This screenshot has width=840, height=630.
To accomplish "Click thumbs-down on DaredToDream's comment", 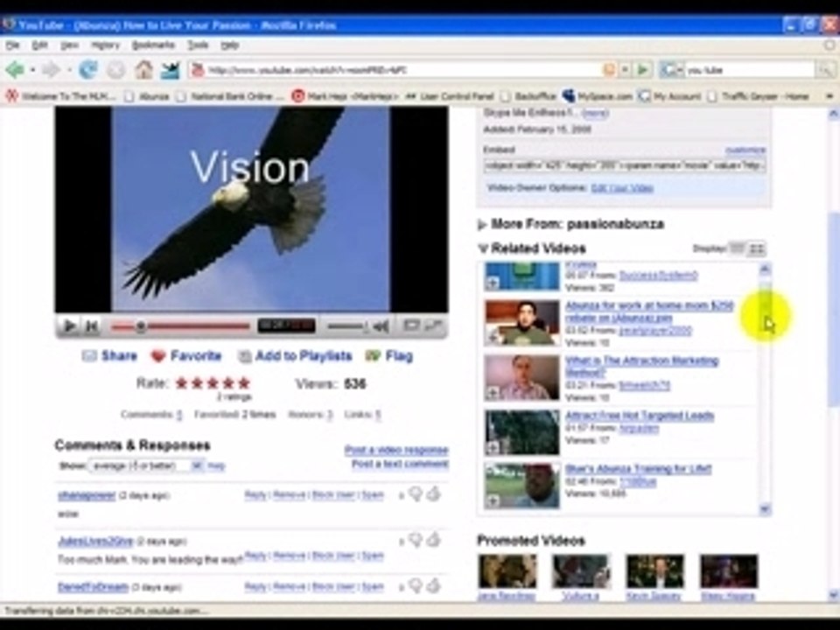I will (x=416, y=585).
